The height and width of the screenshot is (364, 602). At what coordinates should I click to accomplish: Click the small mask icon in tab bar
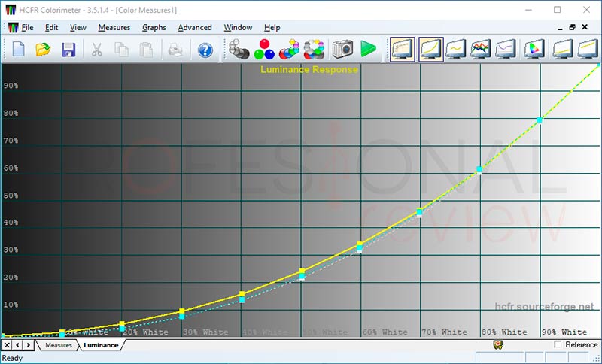click(498, 345)
